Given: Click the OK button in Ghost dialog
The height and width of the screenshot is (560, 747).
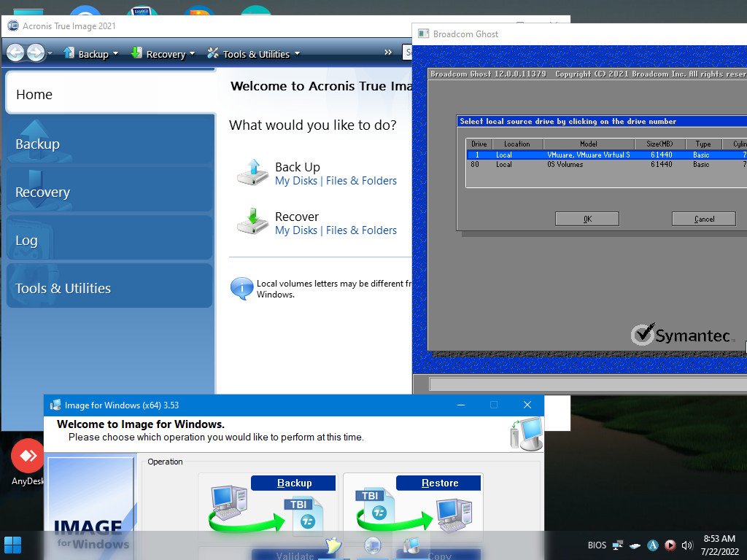Looking at the screenshot, I should coord(587,219).
